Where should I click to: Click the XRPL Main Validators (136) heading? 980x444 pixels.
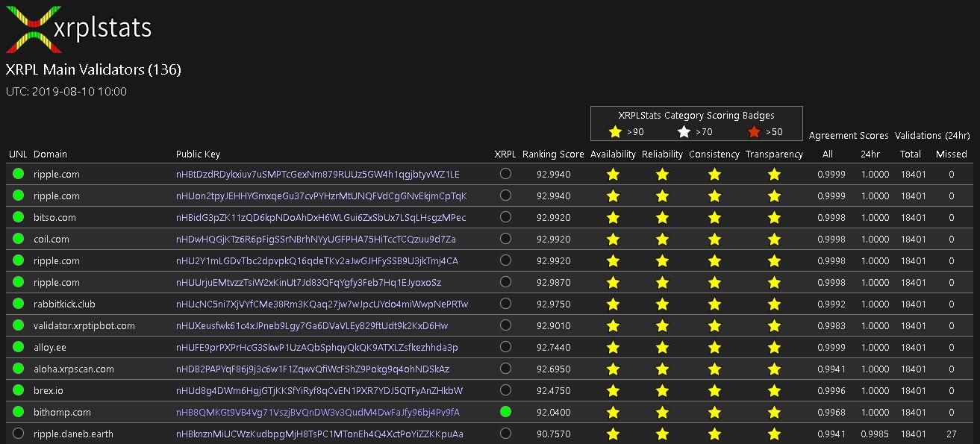click(x=93, y=70)
